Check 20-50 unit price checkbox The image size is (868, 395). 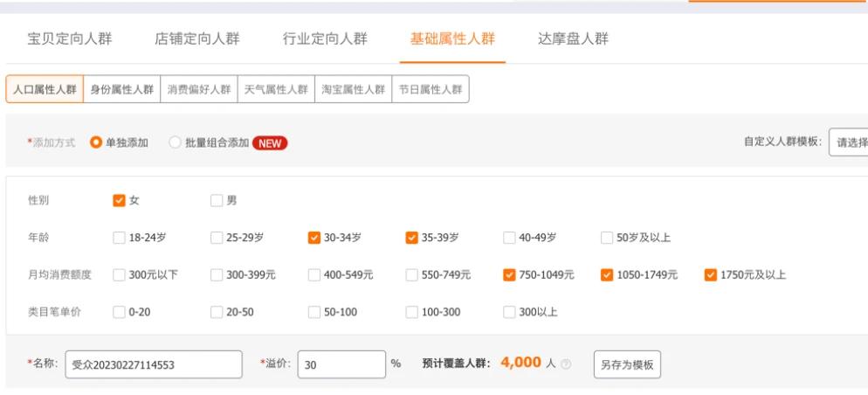click(217, 312)
